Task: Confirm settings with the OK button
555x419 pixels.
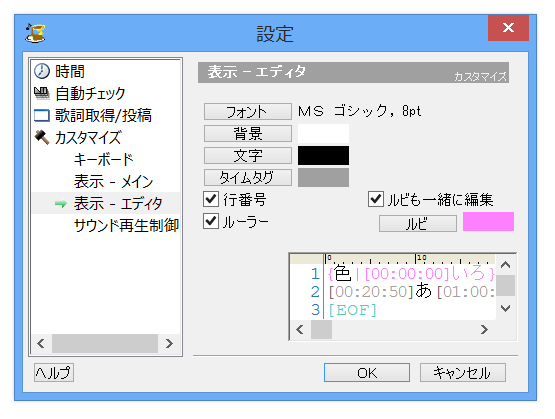Action: [367, 373]
